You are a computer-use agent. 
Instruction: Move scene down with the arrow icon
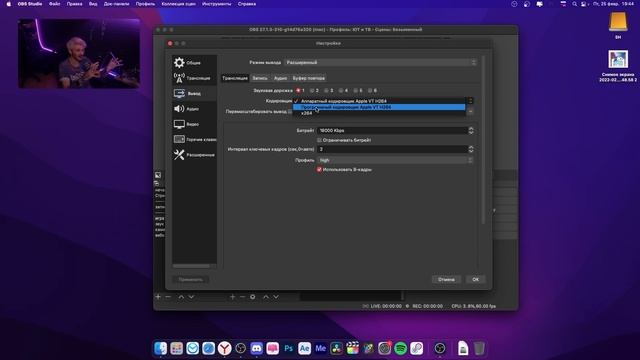point(191,297)
